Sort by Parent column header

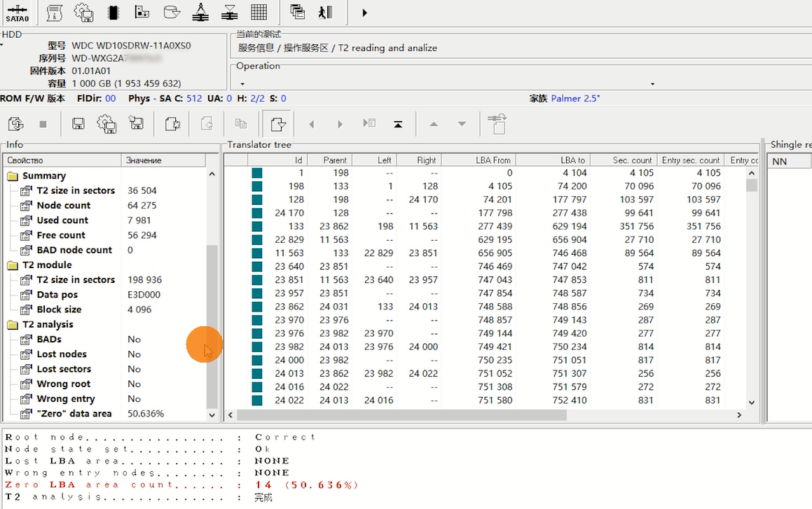click(329, 160)
